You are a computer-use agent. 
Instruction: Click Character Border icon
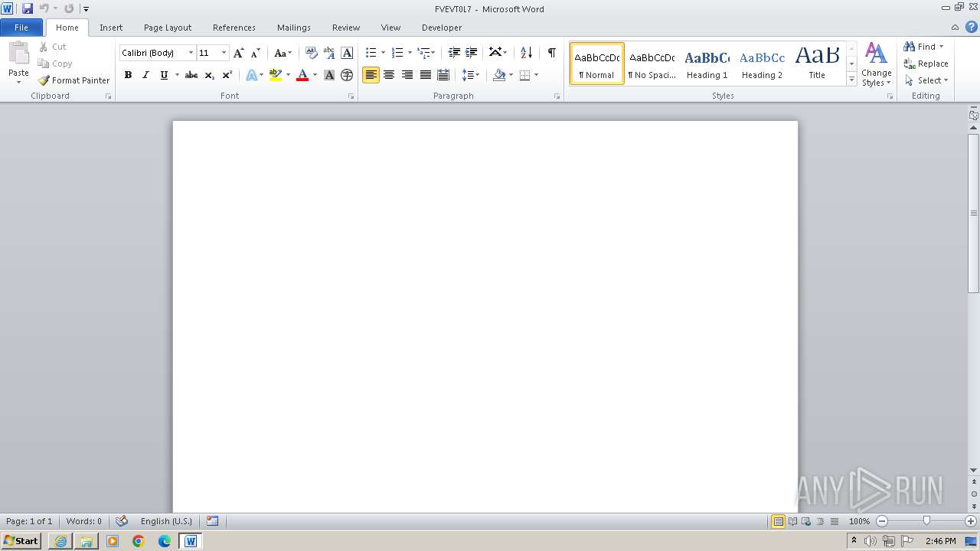[x=347, y=53]
